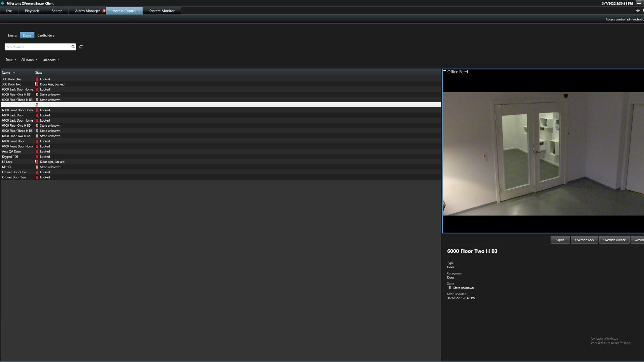Image resolution: width=644 pixels, height=362 pixels.
Task: Click the locked icon for 6000 Front Door Home
Action: coord(37,110)
